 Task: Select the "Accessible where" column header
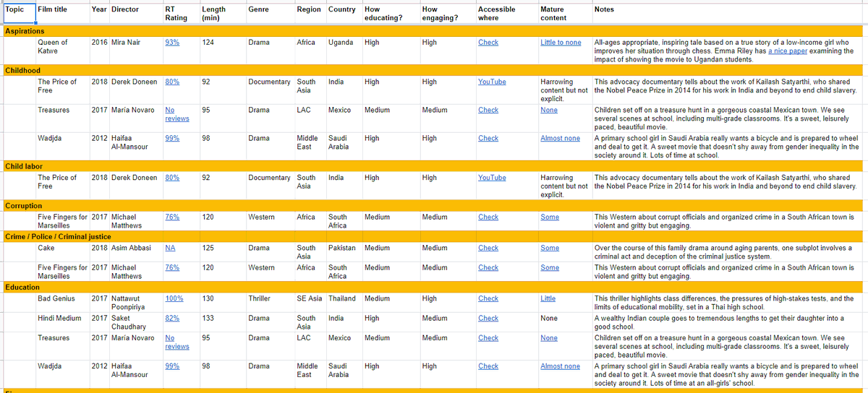point(506,14)
